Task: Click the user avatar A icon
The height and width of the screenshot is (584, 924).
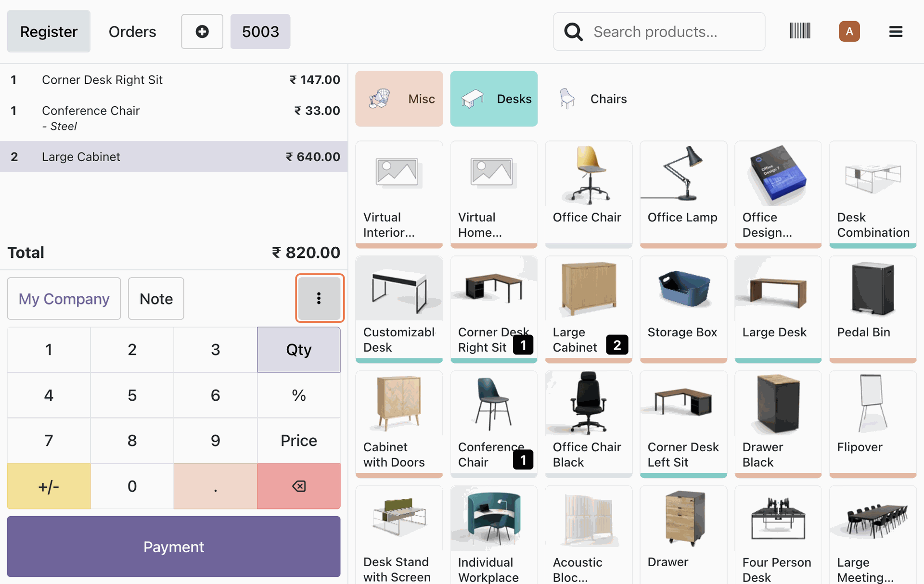Action: (x=849, y=32)
